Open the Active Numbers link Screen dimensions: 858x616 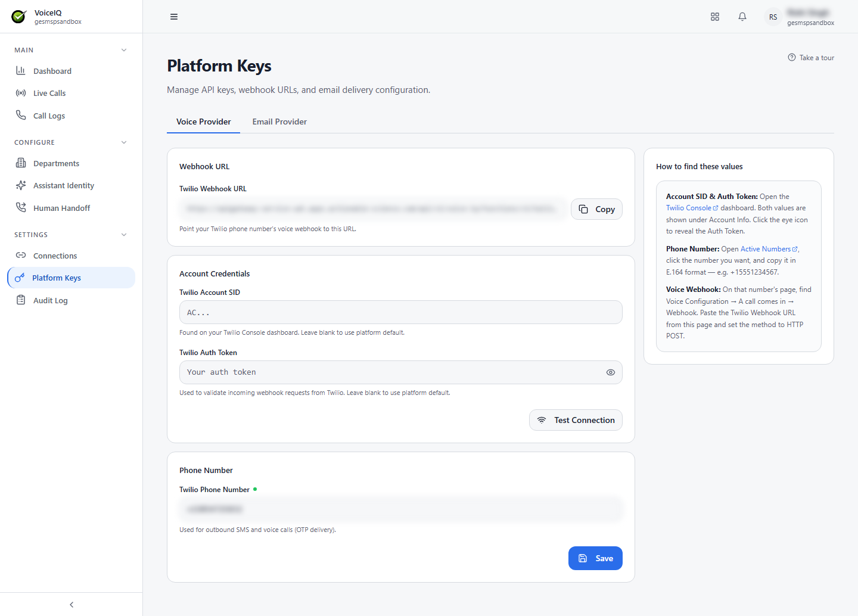click(769, 249)
